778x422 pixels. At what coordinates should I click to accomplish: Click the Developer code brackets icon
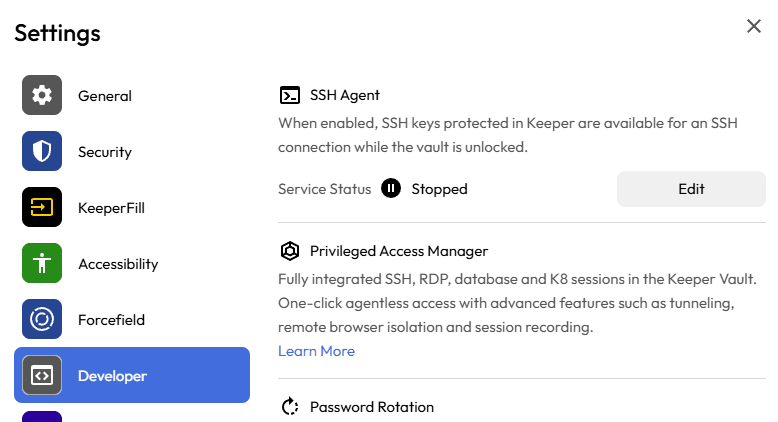tap(42, 376)
